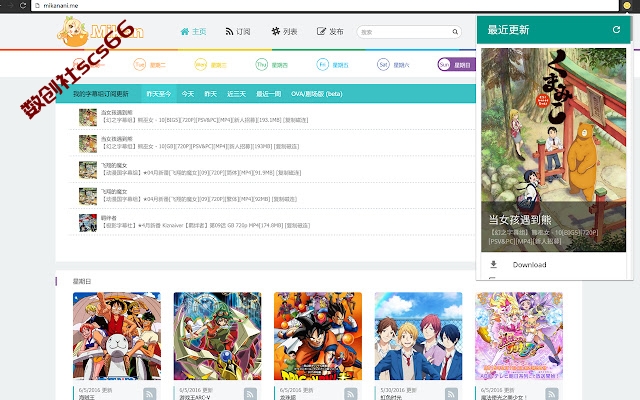
Task: Subscribe via RSS icon under 虹色时光
Action: point(451,394)
